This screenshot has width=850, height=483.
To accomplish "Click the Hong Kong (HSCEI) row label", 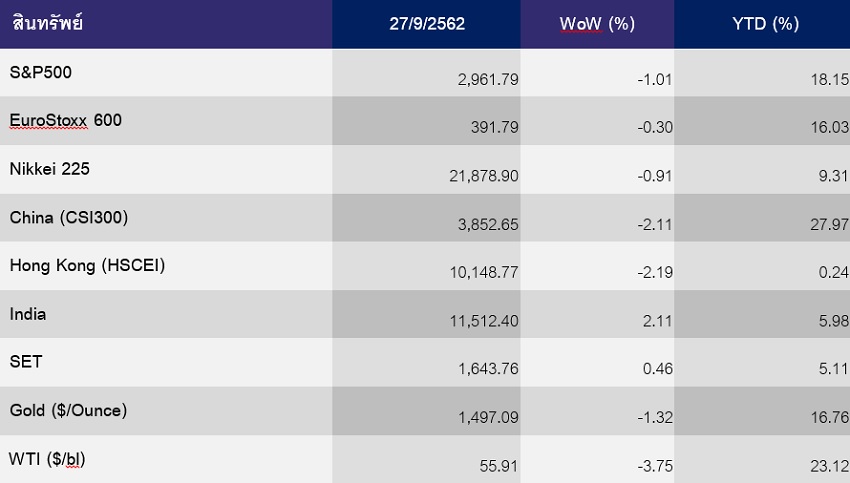I will (87, 265).
